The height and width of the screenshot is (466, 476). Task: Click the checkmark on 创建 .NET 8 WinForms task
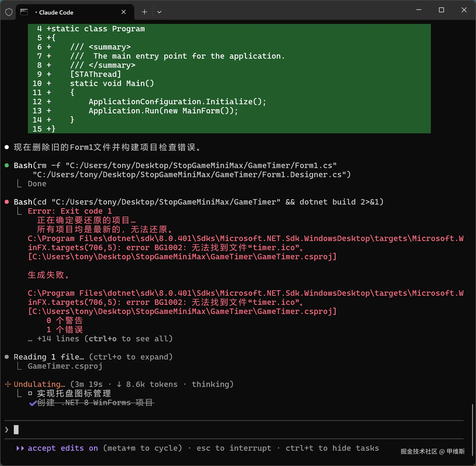pyautogui.click(x=33, y=403)
